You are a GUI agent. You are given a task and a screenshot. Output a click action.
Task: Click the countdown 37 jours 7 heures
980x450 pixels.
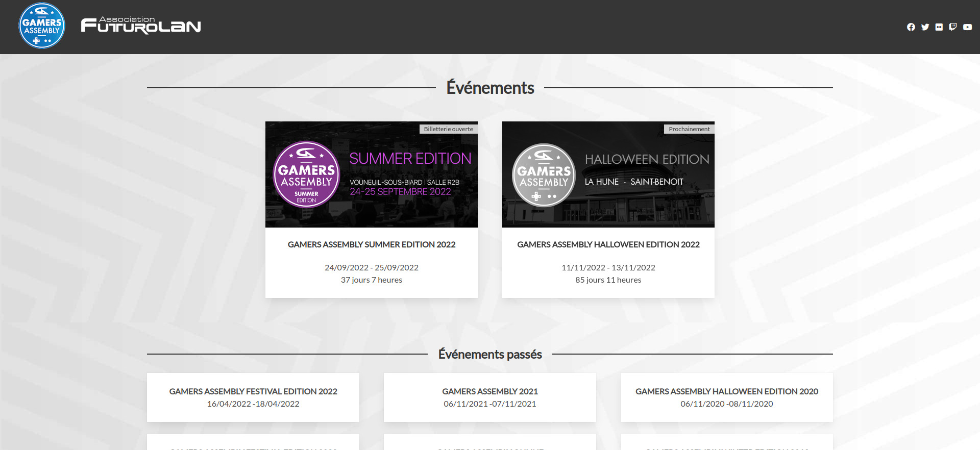coord(372,280)
